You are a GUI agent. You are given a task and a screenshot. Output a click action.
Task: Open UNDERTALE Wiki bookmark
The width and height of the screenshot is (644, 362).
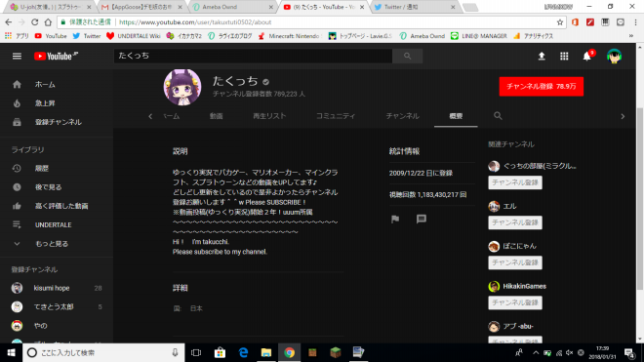coord(134,36)
